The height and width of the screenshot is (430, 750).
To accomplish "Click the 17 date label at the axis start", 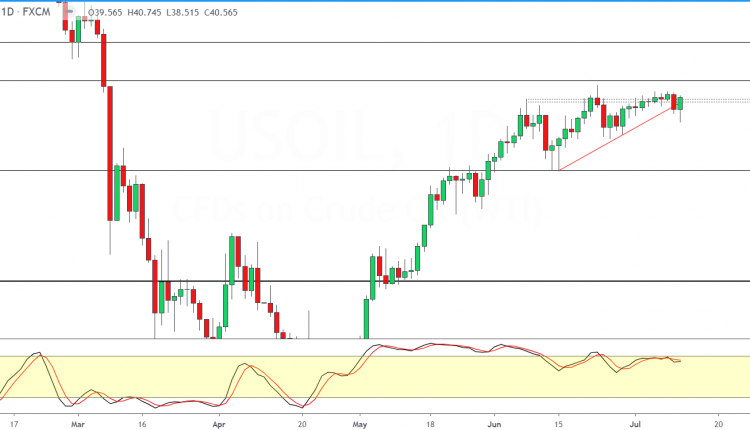I will click(x=14, y=424).
